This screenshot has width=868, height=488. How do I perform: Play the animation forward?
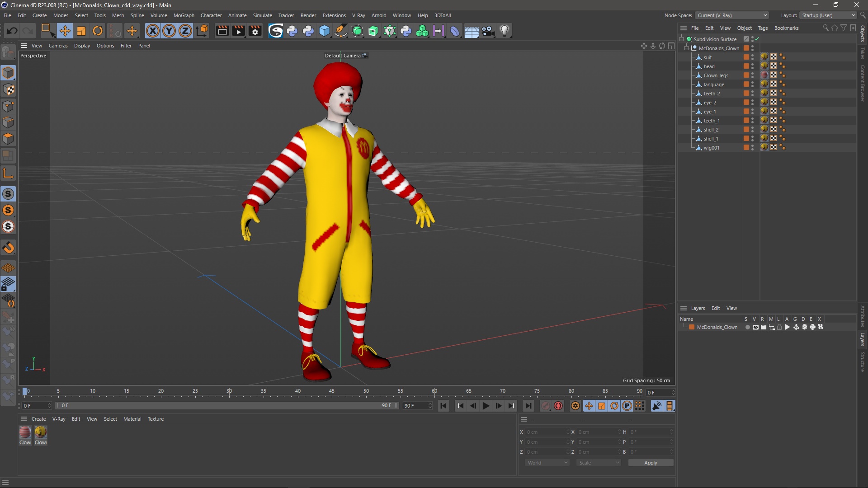486,406
